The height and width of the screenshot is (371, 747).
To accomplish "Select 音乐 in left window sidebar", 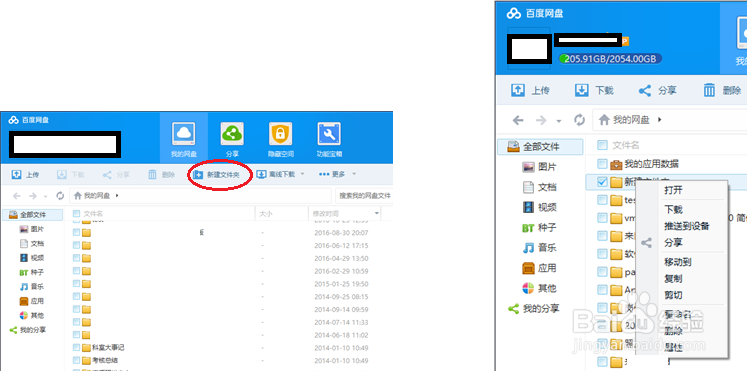I will (x=32, y=287).
